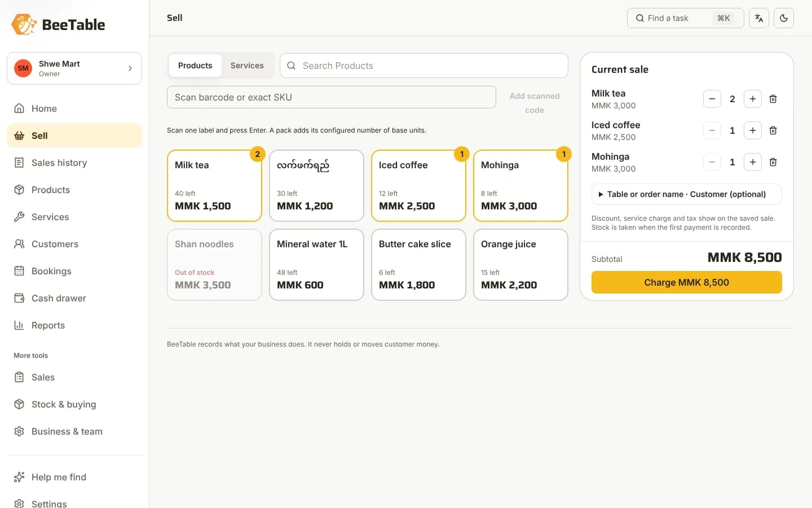Open the Customers page

pos(74,244)
